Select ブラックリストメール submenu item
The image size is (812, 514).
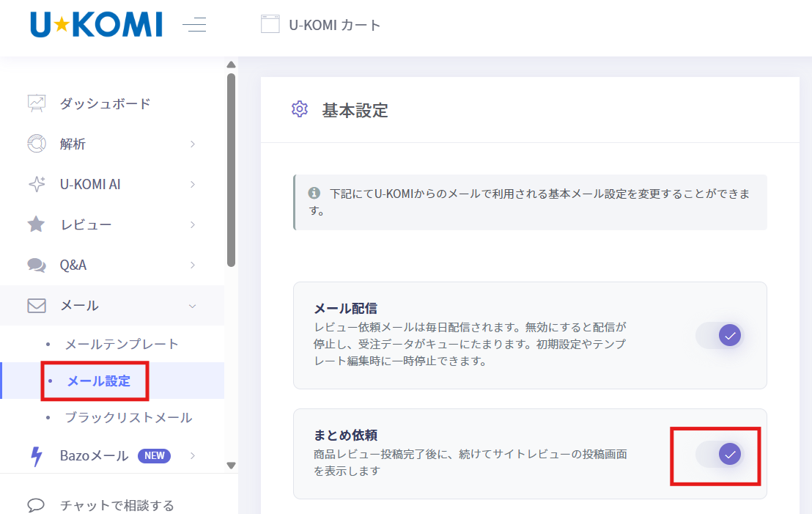128,418
